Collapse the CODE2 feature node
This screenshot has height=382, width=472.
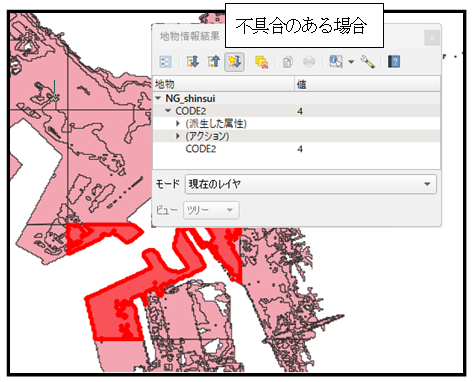pyautogui.click(x=168, y=111)
